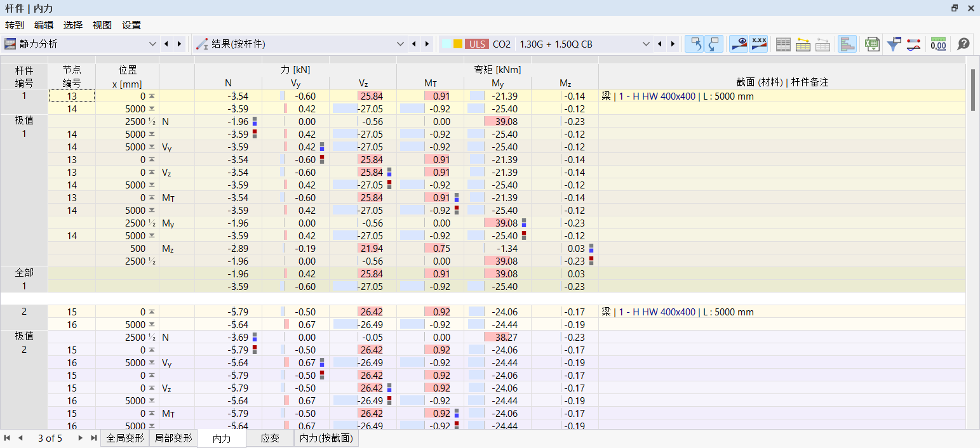Switch to 局部变形 tab
980x448 pixels.
tap(173, 438)
